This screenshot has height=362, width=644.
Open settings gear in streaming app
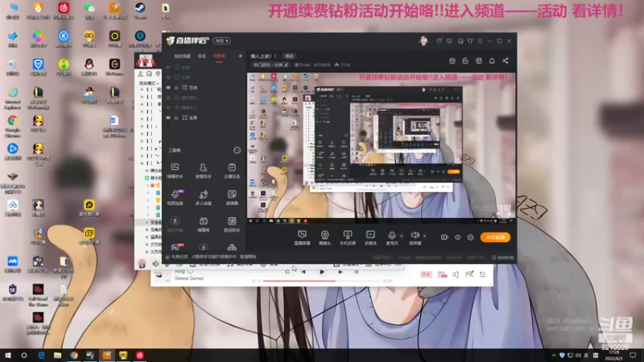[471, 237]
